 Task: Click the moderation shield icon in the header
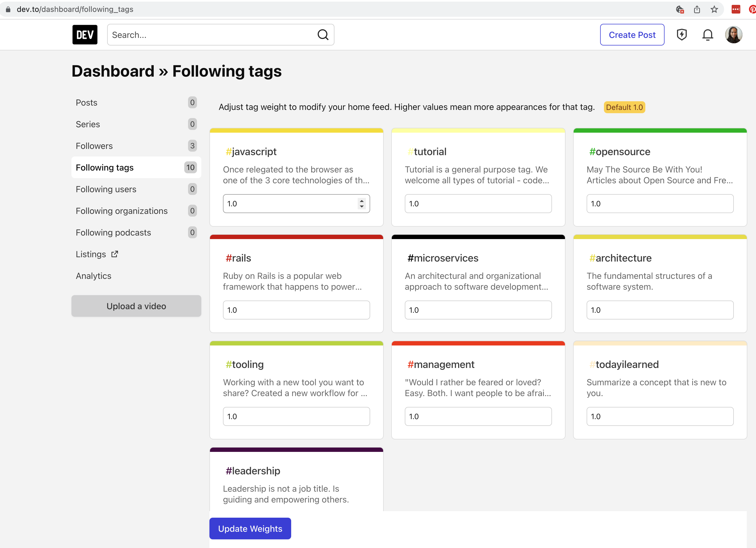682,34
